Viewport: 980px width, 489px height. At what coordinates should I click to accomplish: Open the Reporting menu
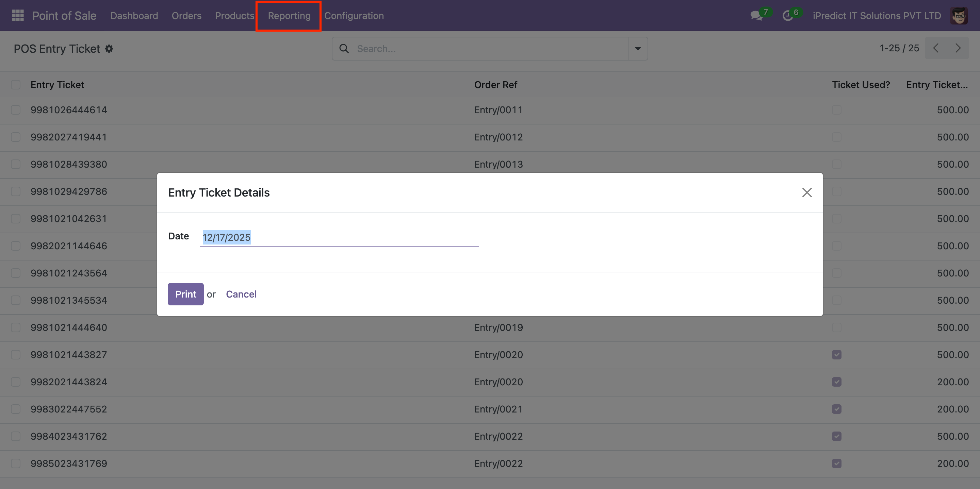click(289, 16)
